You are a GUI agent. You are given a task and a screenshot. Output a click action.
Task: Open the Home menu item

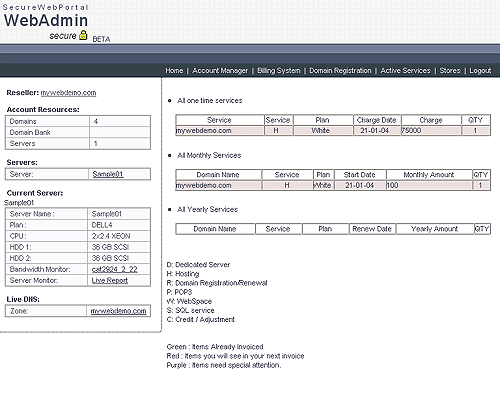pyautogui.click(x=174, y=71)
